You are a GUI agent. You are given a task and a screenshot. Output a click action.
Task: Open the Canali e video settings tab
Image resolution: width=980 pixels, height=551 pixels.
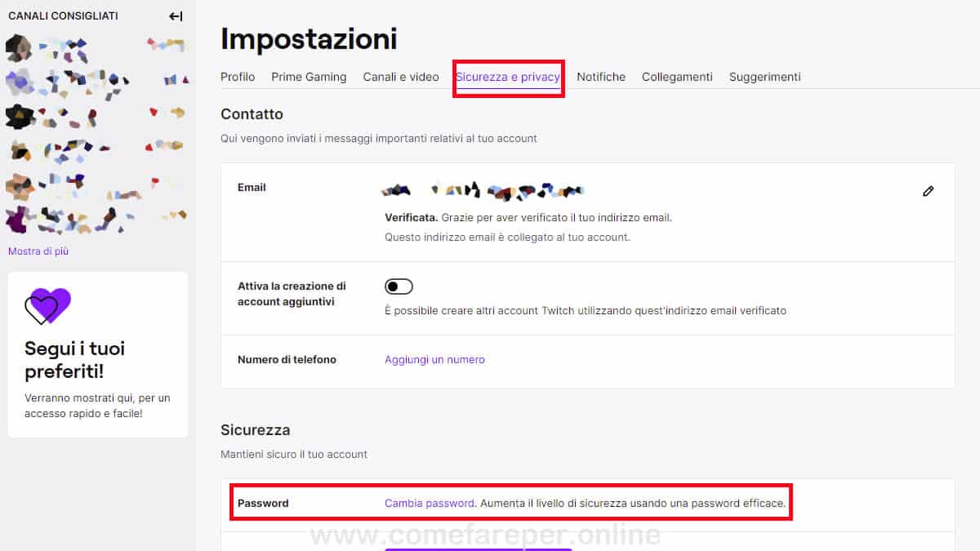pyautogui.click(x=401, y=76)
